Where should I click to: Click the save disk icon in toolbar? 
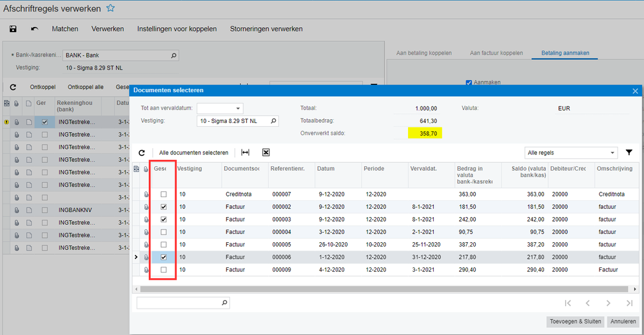coord(13,29)
